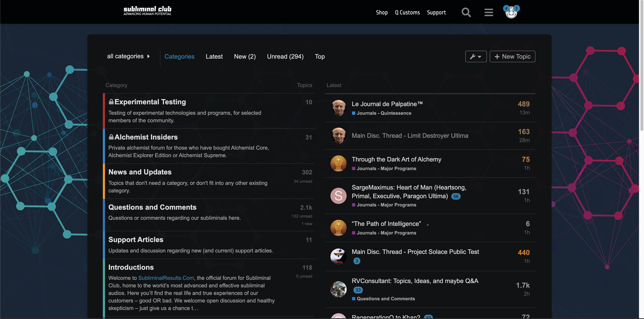The height and width of the screenshot is (319, 644).
Task: Open the wrench admin options dropdown
Action: (476, 56)
